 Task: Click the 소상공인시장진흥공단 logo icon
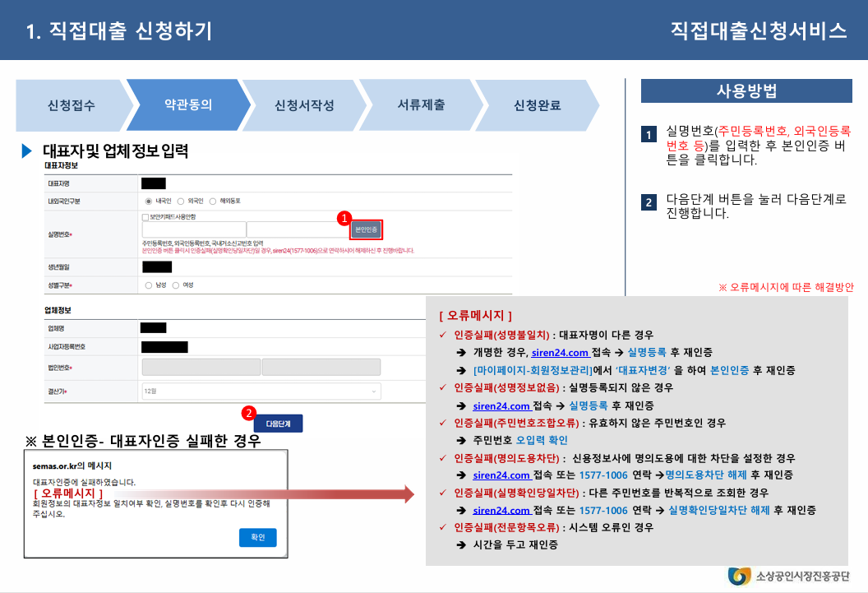[738, 577]
